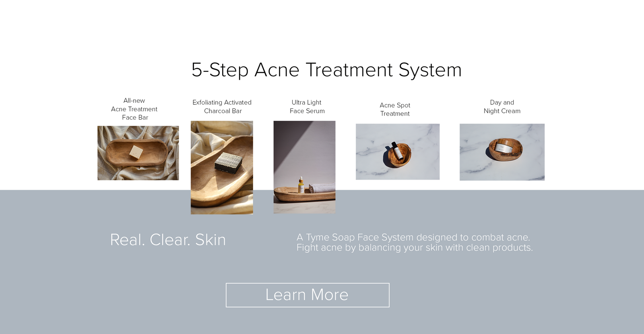Click the Learn More button
The width and height of the screenshot is (644, 334).
click(x=308, y=295)
